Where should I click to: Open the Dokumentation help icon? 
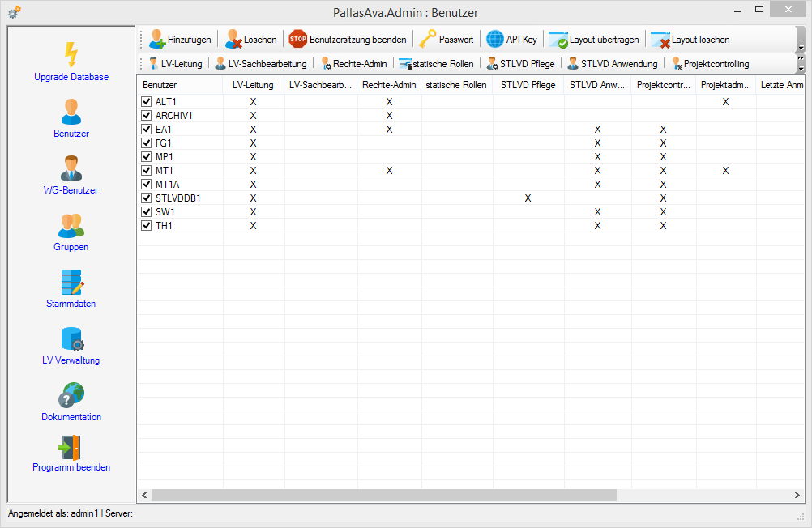point(71,395)
